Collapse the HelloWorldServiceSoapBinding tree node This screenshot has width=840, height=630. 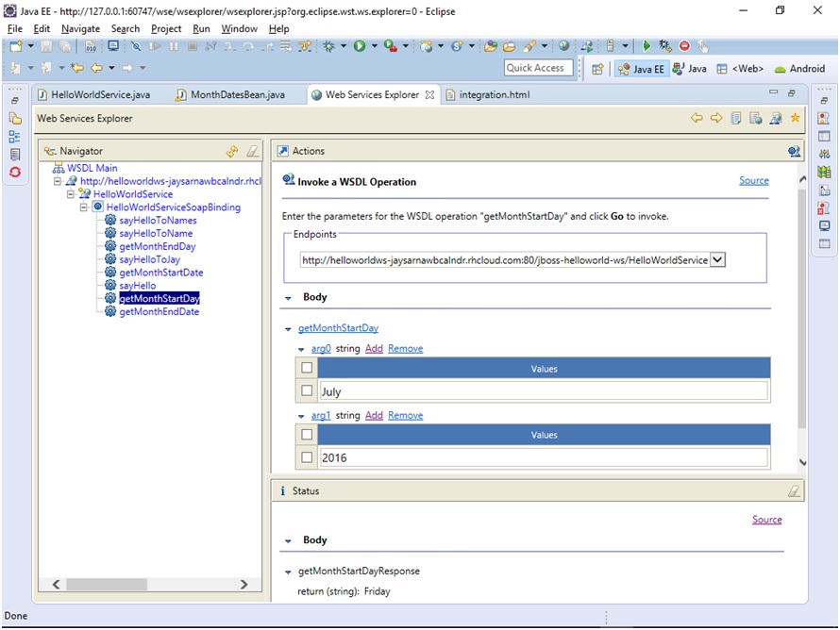(x=84, y=207)
